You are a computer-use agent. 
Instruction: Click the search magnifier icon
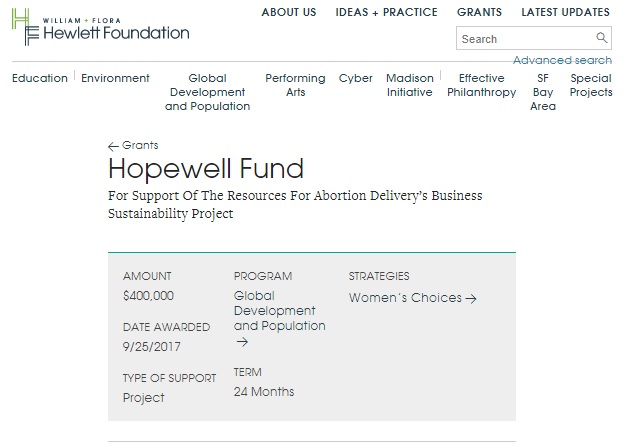(602, 39)
